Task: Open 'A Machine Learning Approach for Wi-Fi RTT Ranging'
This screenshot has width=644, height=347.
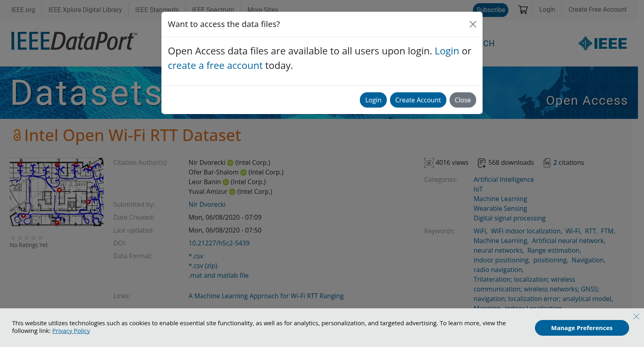Action: (266, 296)
